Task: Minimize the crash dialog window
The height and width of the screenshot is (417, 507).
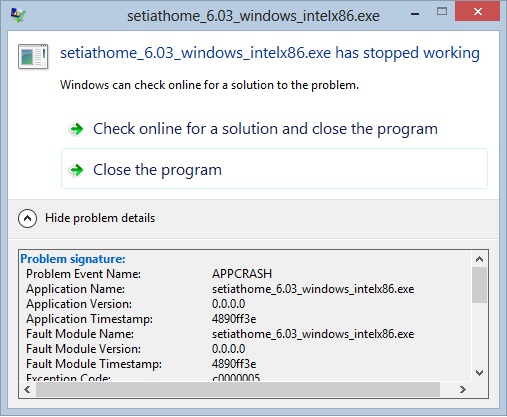Action: pyautogui.click(x=415, y=14)
